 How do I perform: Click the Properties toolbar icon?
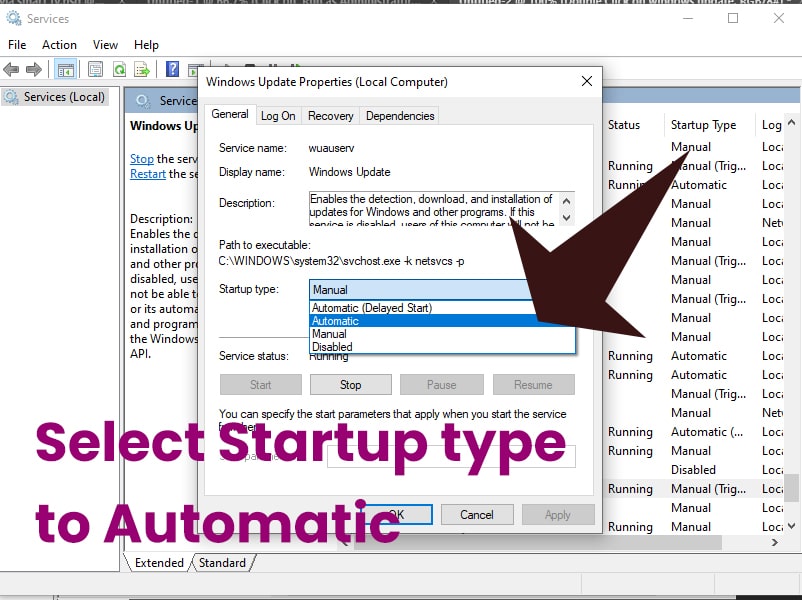[95, 70]
